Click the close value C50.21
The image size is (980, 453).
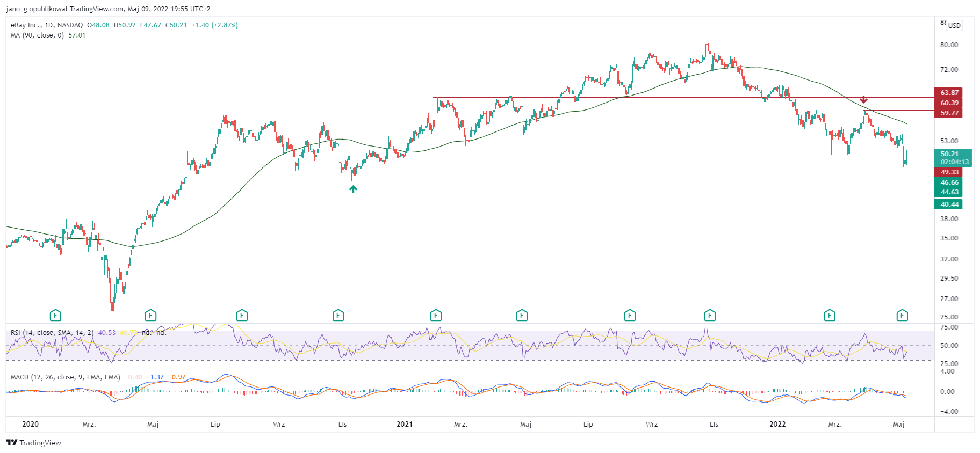point(176,25)
